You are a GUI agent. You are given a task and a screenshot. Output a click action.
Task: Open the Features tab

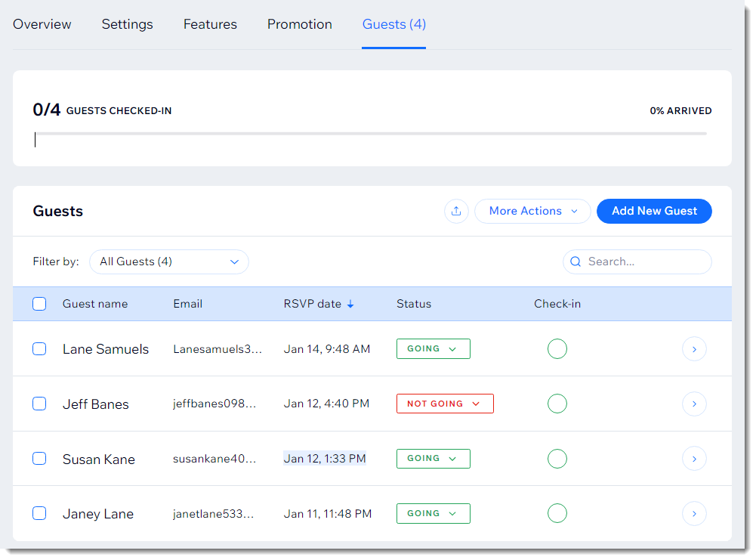click(210, 24)
